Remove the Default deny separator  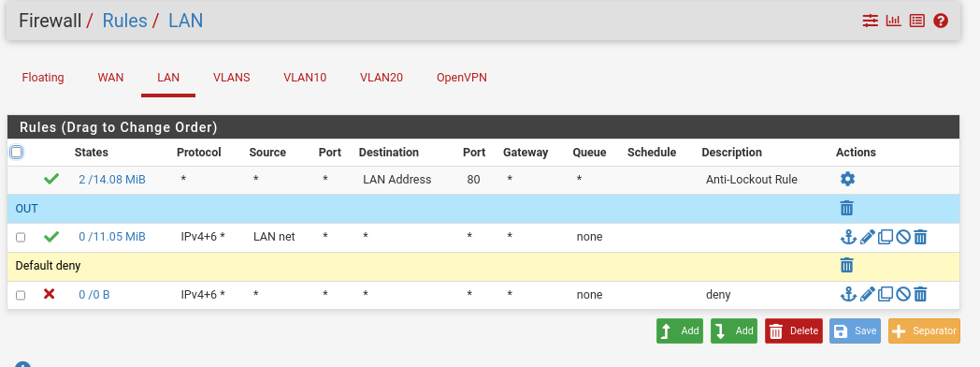[x=847, y=266]
